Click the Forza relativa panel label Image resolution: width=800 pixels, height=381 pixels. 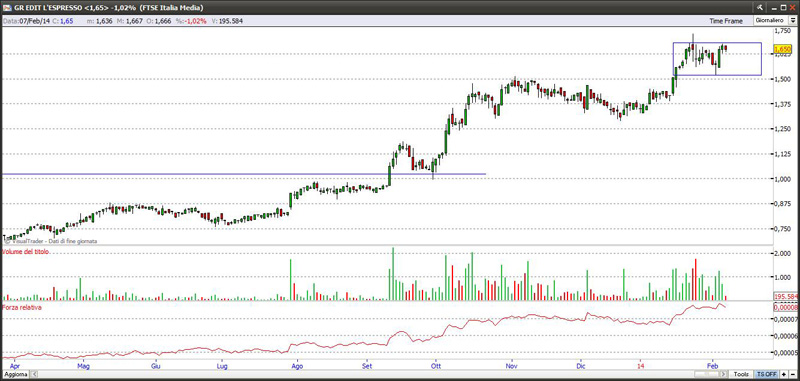pyautogui.click(x=21, y=308)
